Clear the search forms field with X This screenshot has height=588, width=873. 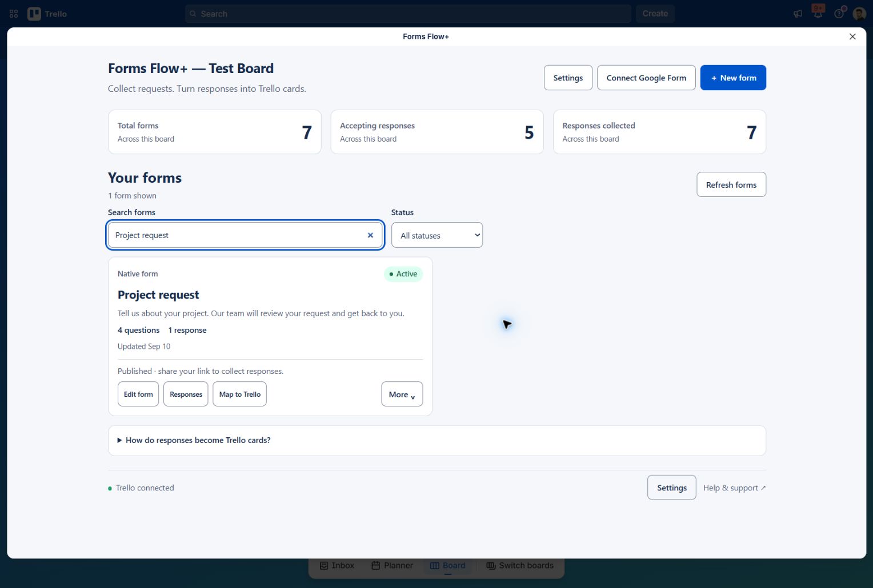point(370,235)
